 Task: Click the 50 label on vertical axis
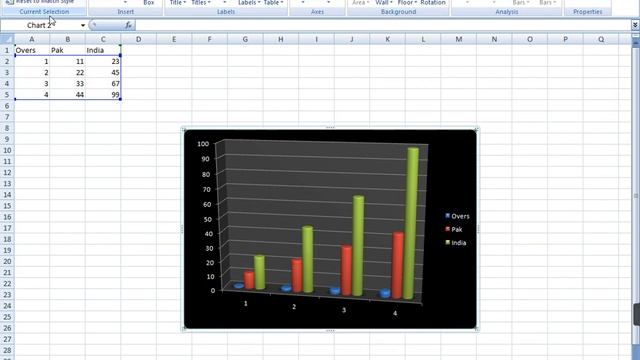207,219
